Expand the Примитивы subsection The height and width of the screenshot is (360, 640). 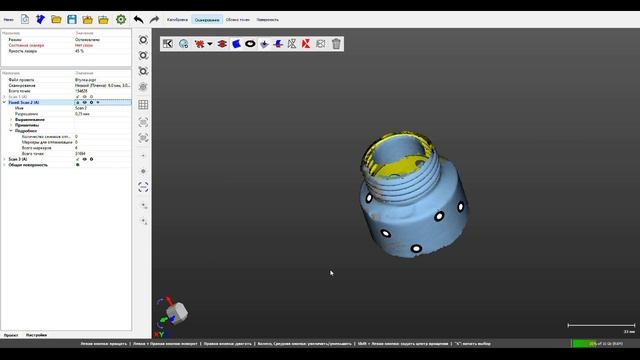coord(11,125)
